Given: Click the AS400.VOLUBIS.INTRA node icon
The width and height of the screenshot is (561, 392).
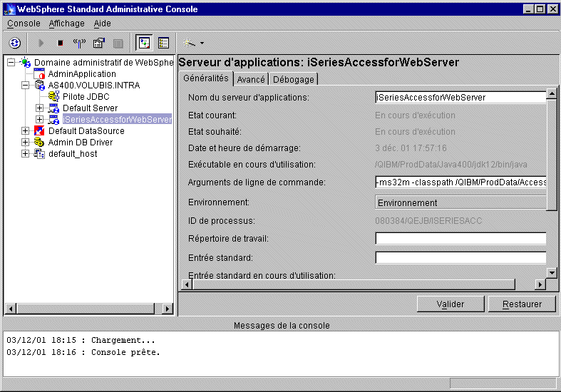Looking at the screenshot, I should 39,85.
